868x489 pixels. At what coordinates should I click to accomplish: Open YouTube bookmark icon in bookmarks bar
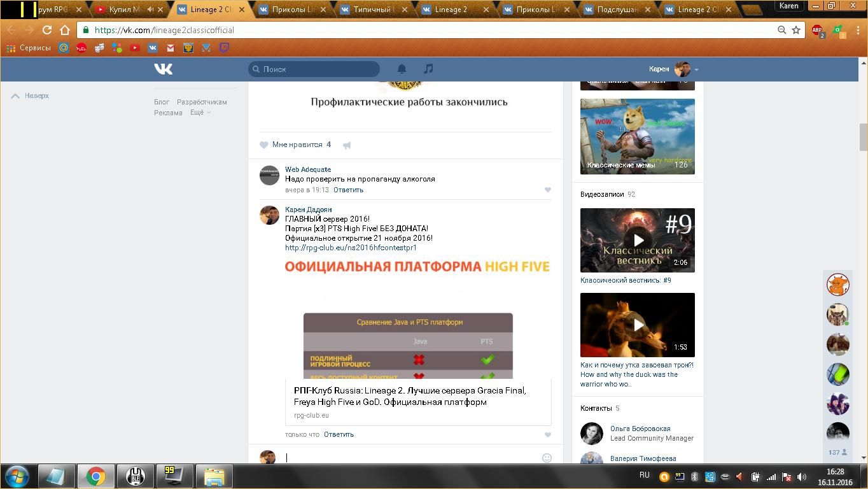[135, 48]
